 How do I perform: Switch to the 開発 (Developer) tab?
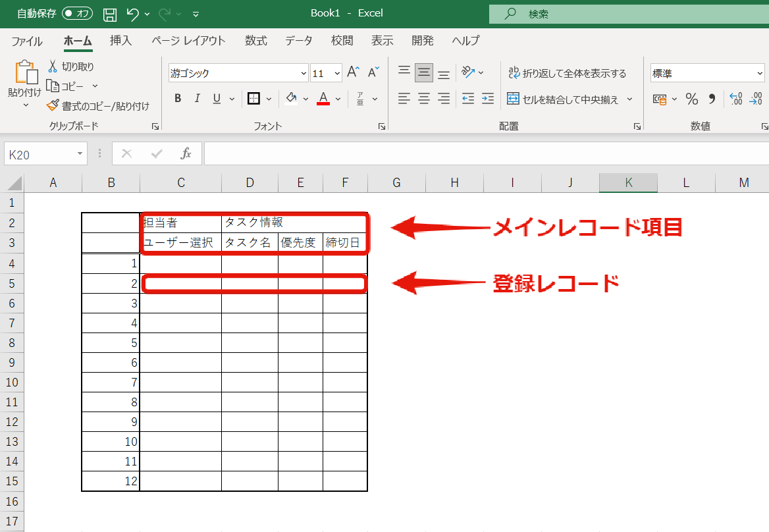[422, 41]
